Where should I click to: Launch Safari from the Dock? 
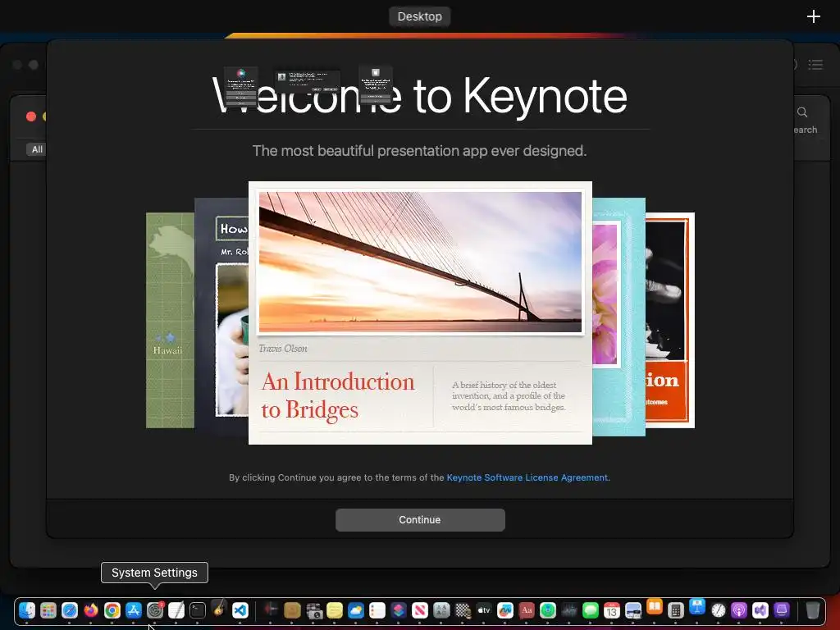click(x=70, y=610)
